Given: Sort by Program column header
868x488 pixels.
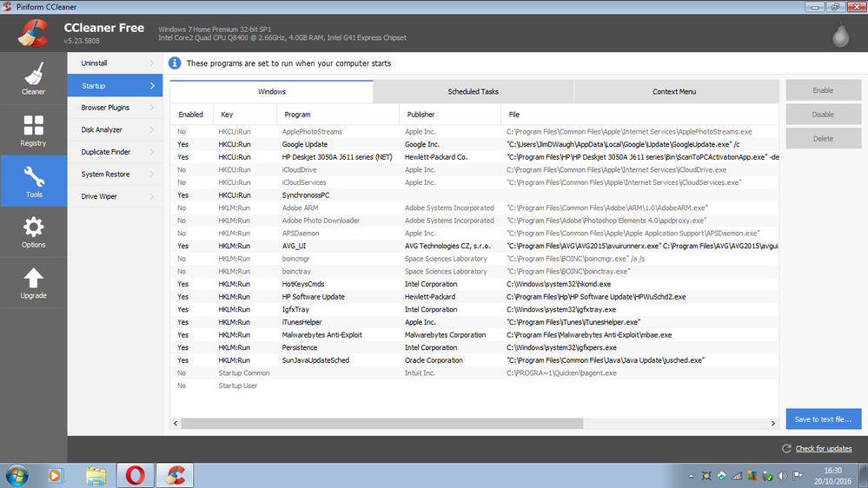Looking at the screenshot, I should click(x=338, y=115).
